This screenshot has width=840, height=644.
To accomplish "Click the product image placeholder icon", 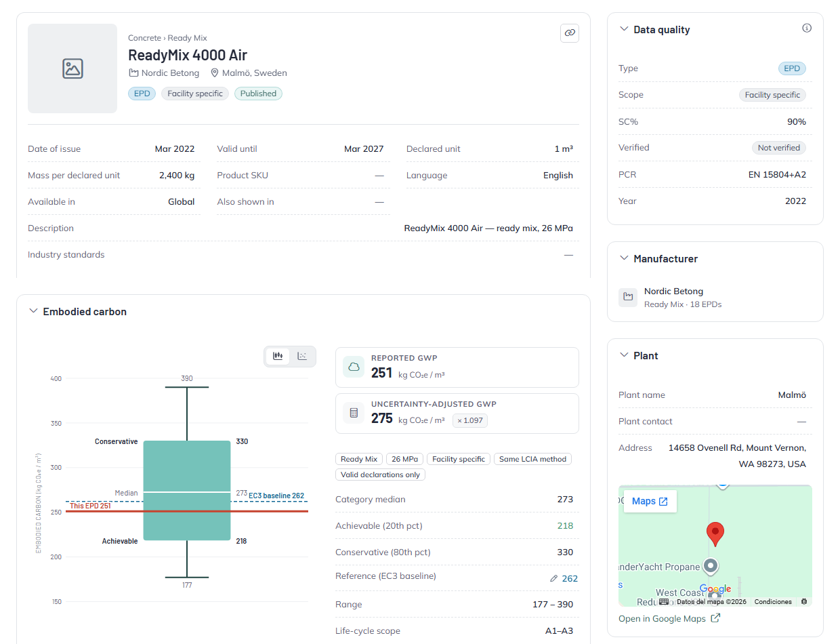I will (72, 68).
